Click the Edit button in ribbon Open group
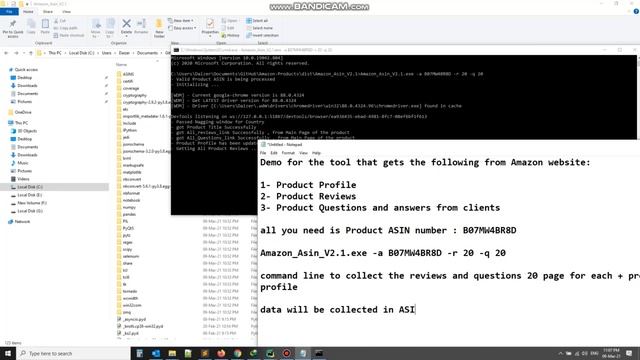640x360 pixels. click(228, 28)
